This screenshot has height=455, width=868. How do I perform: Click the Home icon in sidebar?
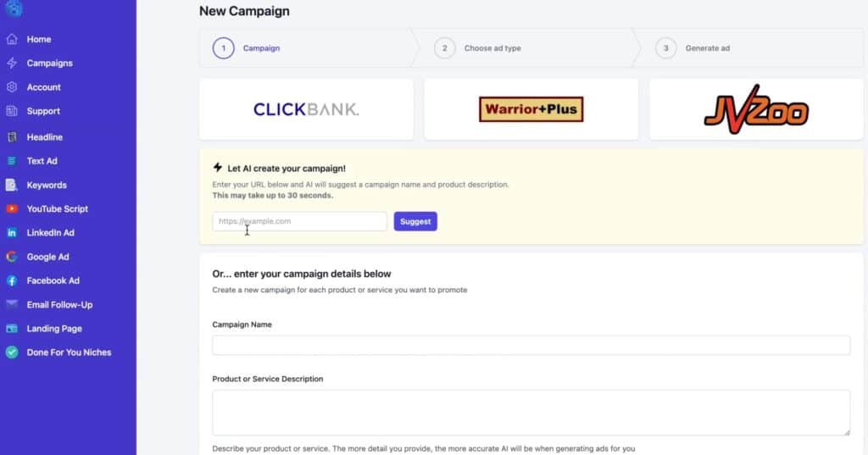(x=12, y=39)
